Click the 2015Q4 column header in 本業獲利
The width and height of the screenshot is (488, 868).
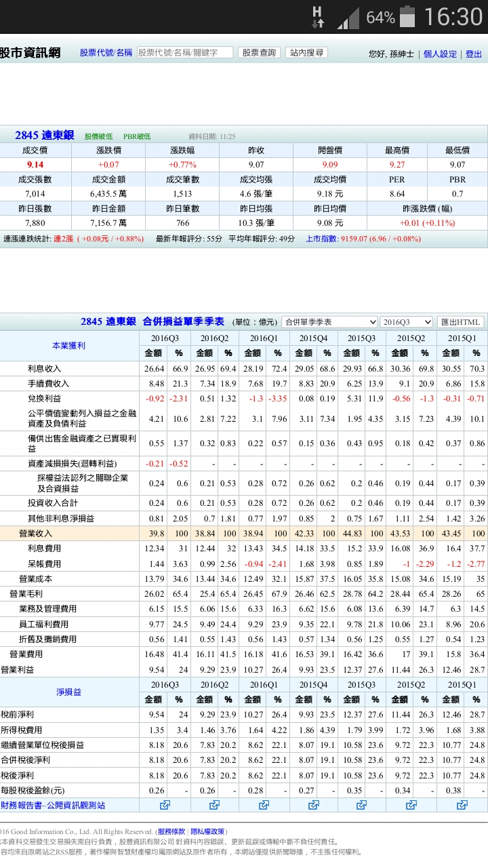[314, 338]
